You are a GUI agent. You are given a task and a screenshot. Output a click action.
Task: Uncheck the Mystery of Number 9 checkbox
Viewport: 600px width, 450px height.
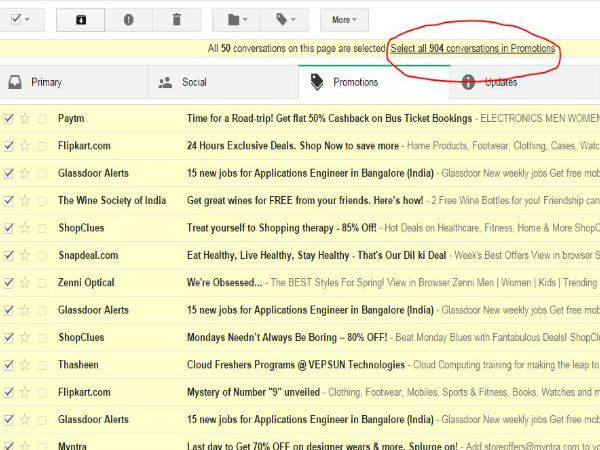(8, 393)
